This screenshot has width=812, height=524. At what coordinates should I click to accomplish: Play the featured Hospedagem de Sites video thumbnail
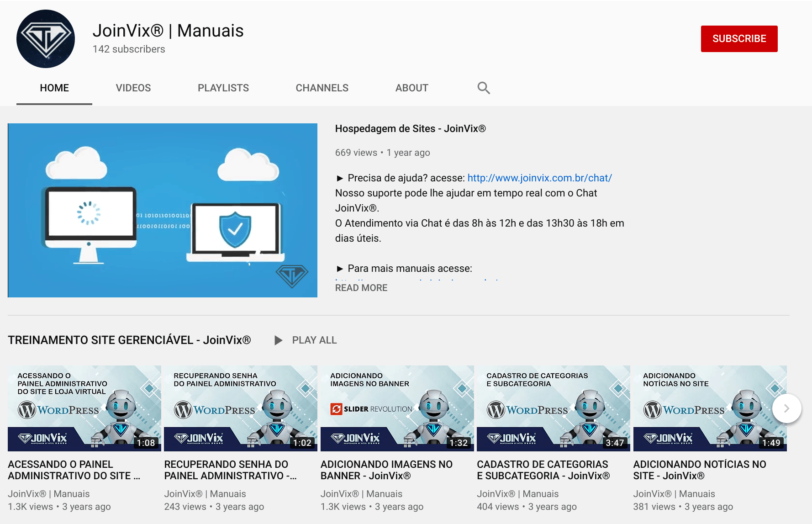[x=163, y=210]
